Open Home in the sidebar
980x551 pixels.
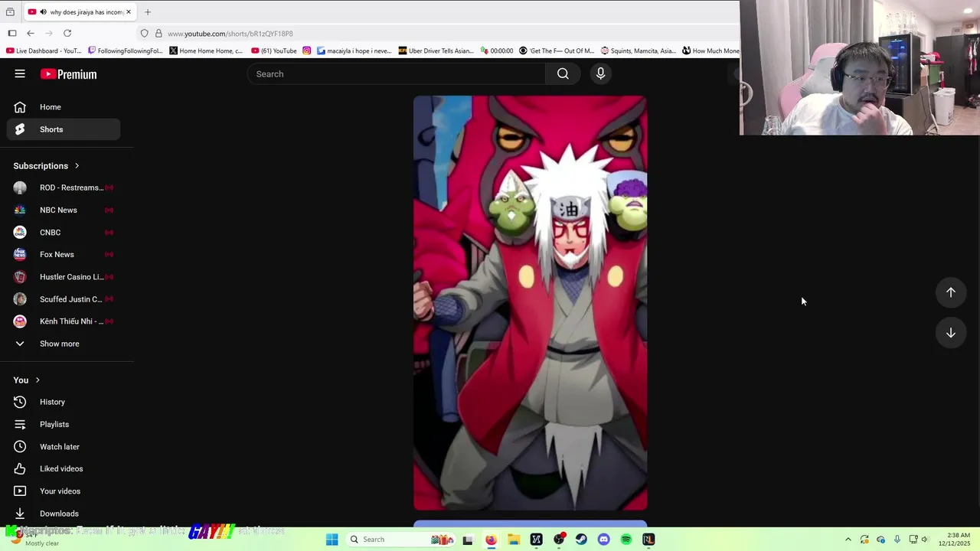(64, 107)
